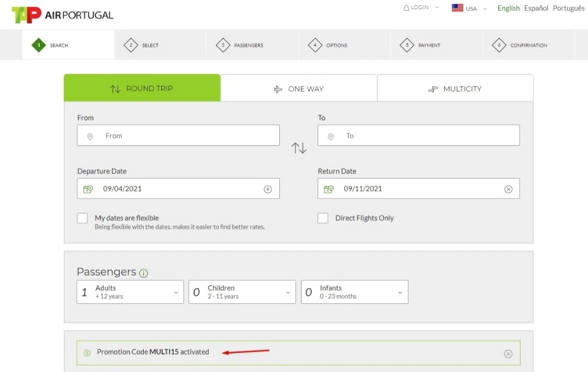
Task: Expand the USA country selector
Action: pos(485,9)
